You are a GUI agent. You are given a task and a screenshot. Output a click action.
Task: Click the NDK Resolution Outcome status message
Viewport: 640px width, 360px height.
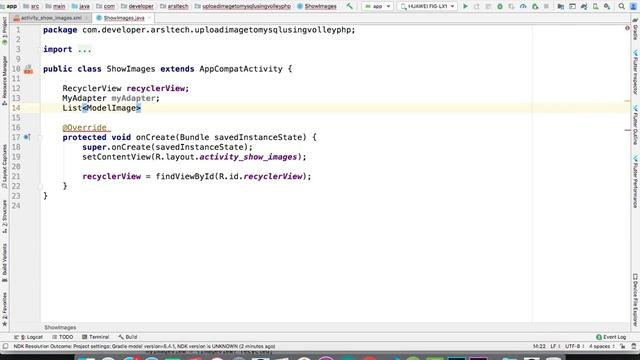[x=144, y=346]
